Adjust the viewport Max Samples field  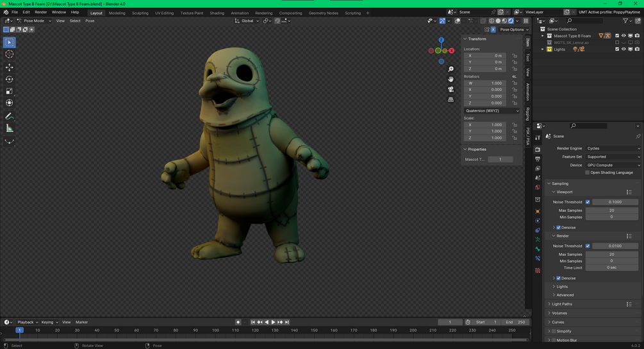(611, 210)
